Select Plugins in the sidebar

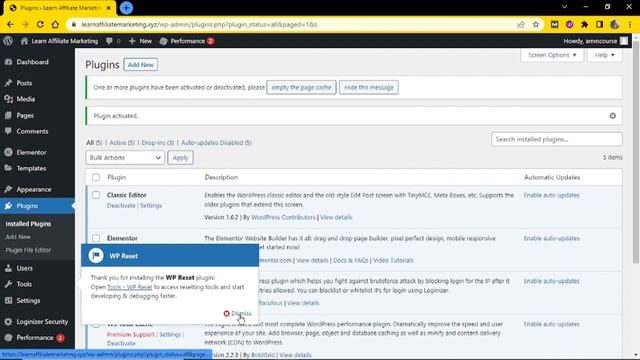click(37, 206)
